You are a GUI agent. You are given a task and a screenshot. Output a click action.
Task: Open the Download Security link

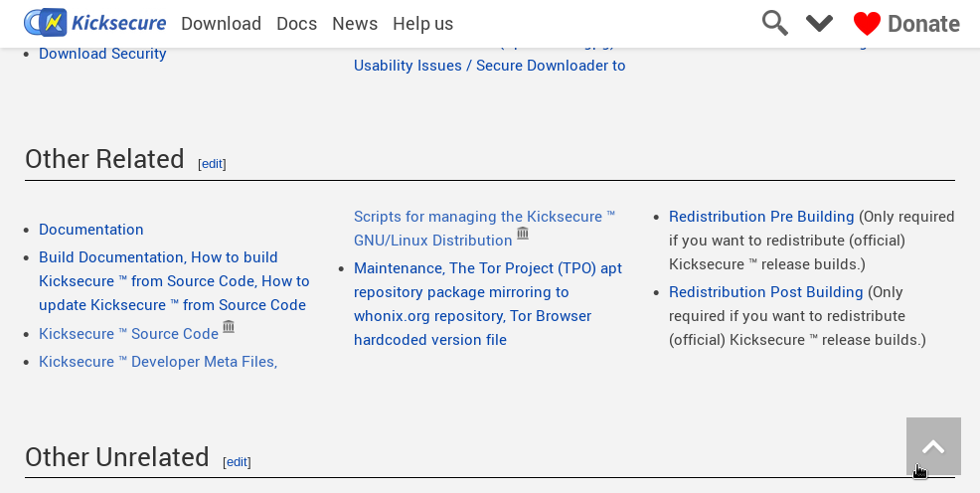click(102, 54)
